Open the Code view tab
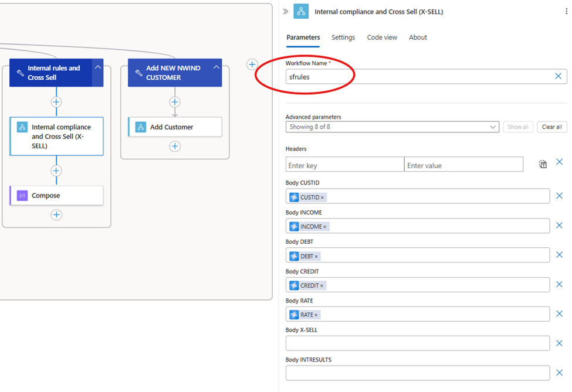The height and width of the screenshot is (392, 572). pos(382,38)
